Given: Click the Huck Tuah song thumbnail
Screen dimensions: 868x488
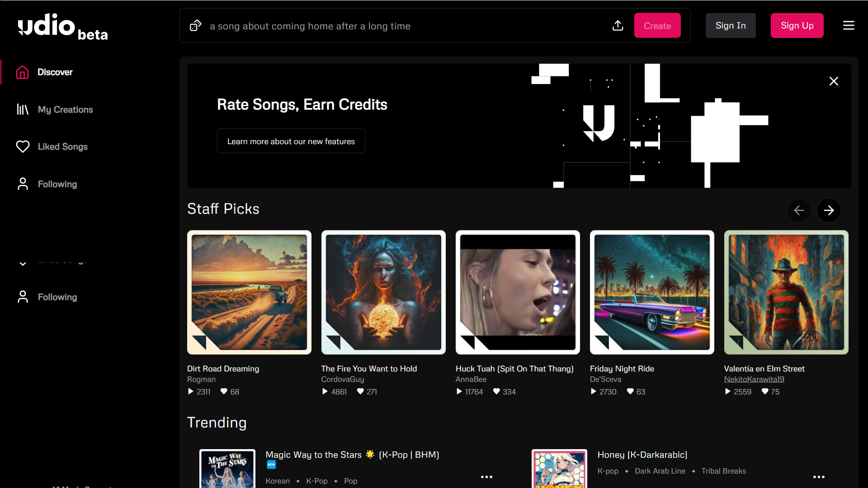Looking at the screenshot, I should 518,292.
